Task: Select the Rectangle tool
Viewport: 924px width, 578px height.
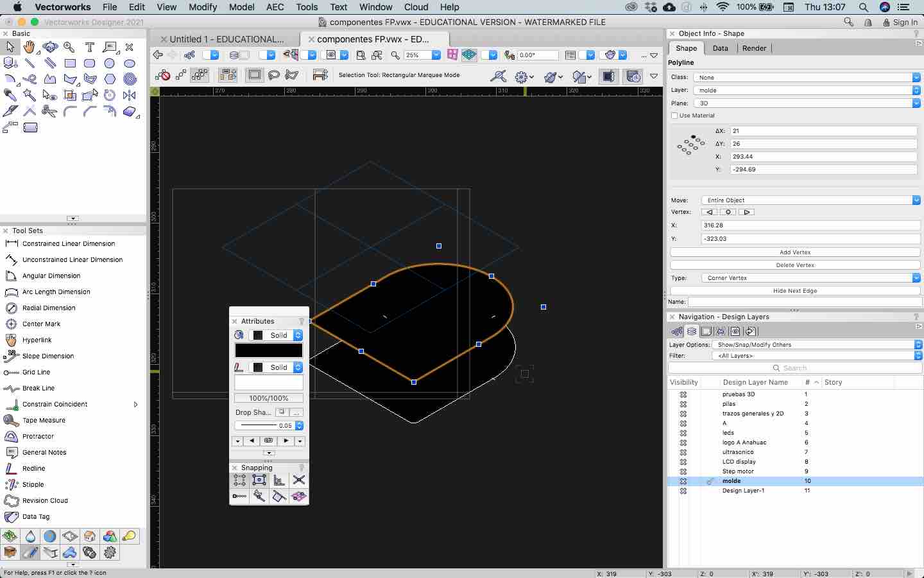Action: click(70, 63)
